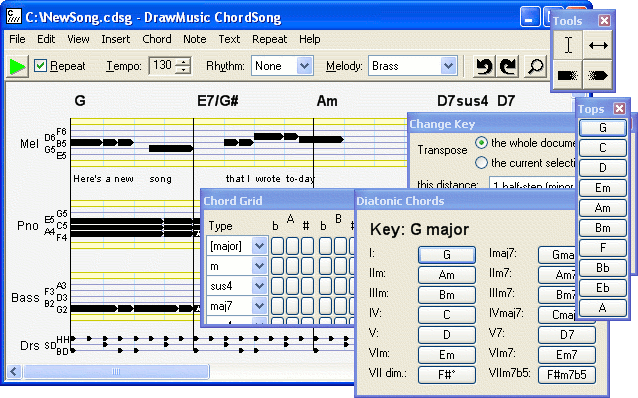Click the D7sus4 chord label above staff
Viewport: 638px width, 398px height.
point(462,100)
